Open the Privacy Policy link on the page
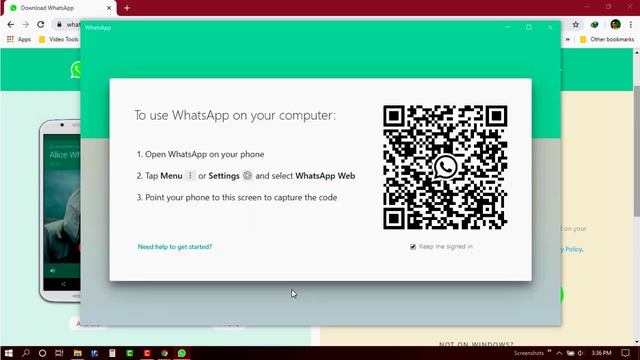The width and height of the screenshot is (640, 360). tap(572, 249)
